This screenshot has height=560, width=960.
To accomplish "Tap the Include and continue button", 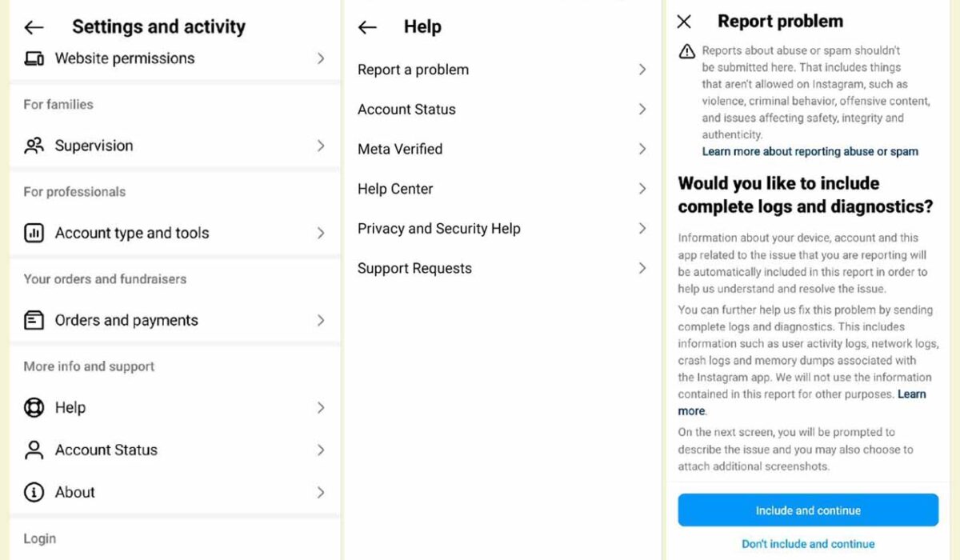I will (807, 510).
